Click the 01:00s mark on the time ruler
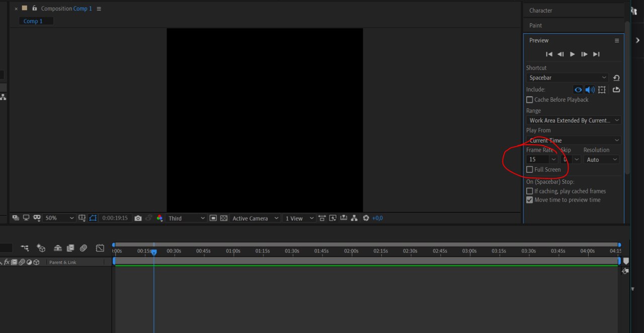Screen dimensions: 644x333 (233, 251)
